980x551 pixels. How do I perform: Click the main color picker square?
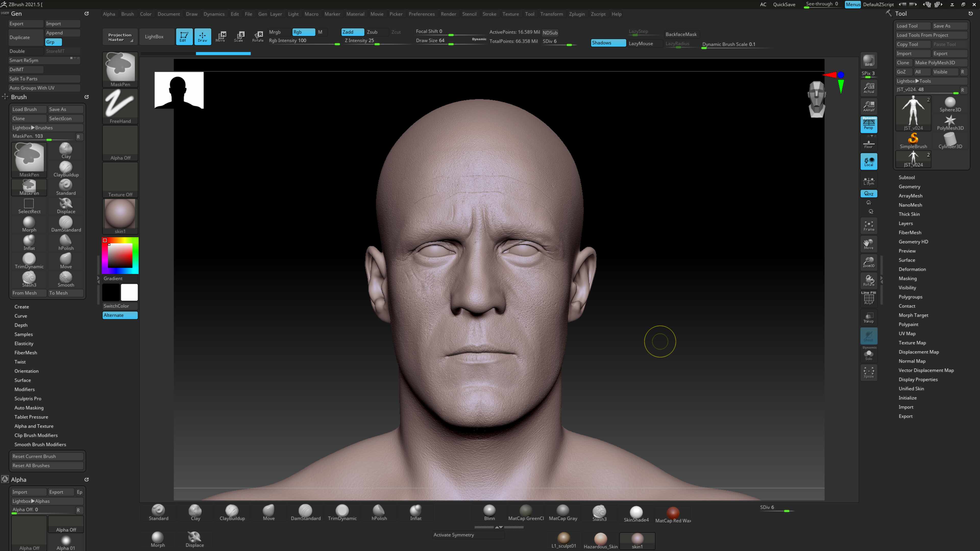coord(120,256)
